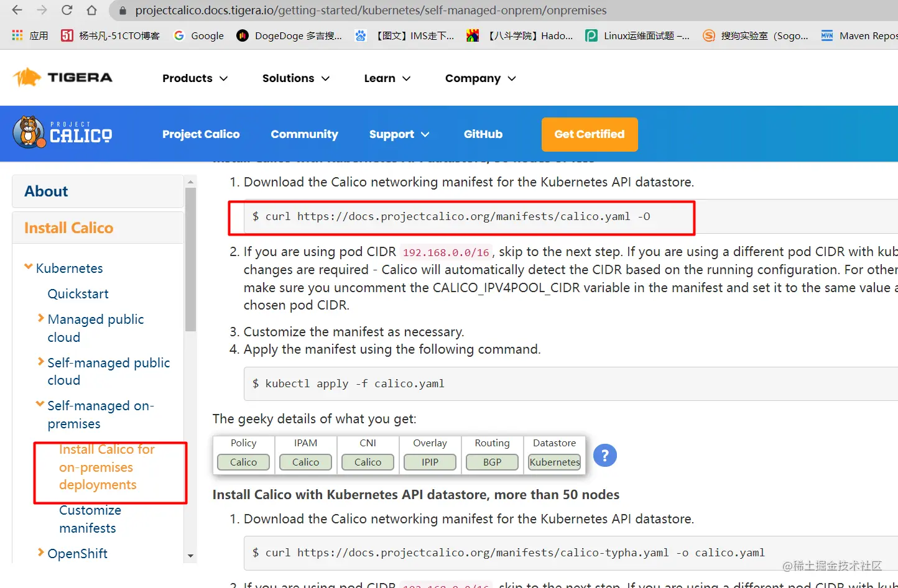Click the IPAM Calico badge
The height and width of the screenshot is (588, 898).
(306, 462)
